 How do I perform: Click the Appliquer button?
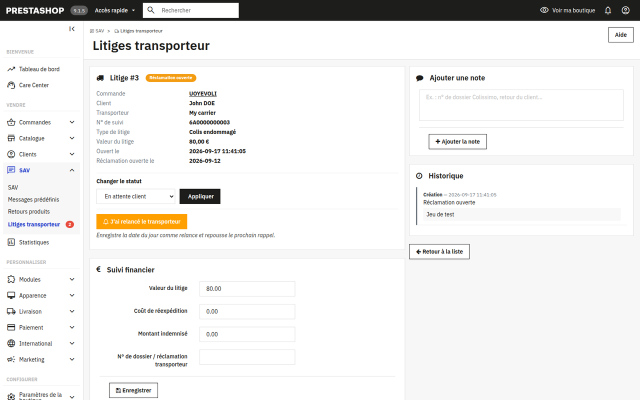click(200, 196)
